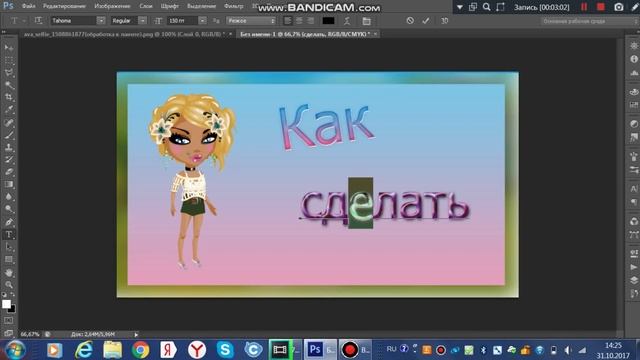Select the Lasso tool
The height and width of the screenshot is (360, 640).
9,73
